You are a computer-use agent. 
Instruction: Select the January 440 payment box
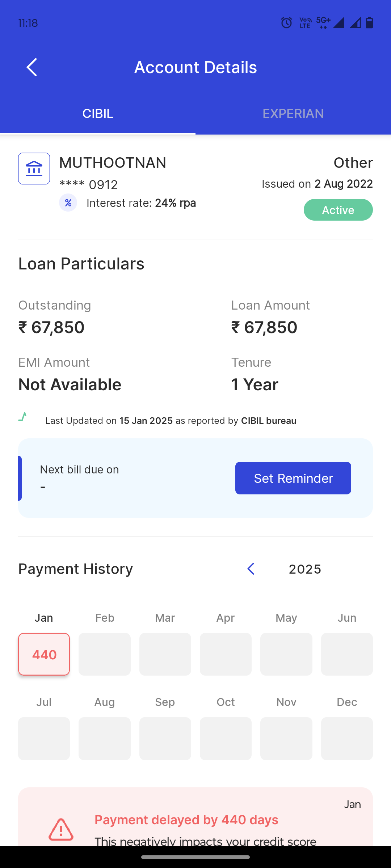pos(44,654)
